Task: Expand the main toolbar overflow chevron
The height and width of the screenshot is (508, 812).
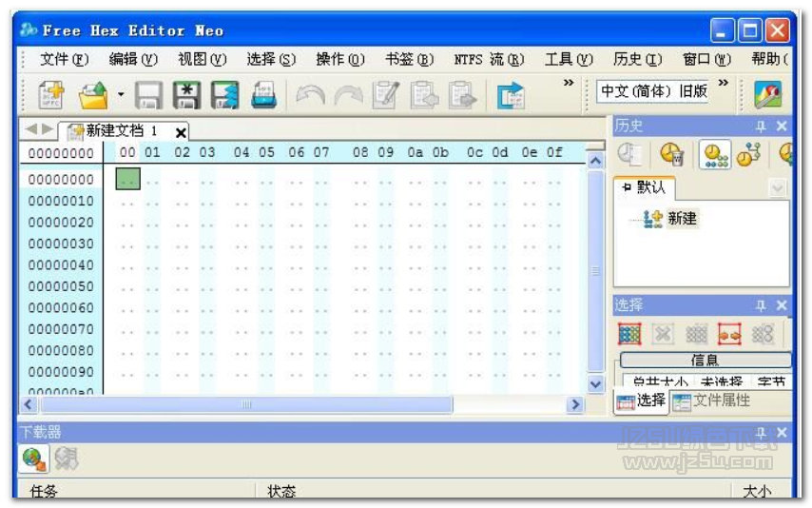Action: tap(569, 83)
